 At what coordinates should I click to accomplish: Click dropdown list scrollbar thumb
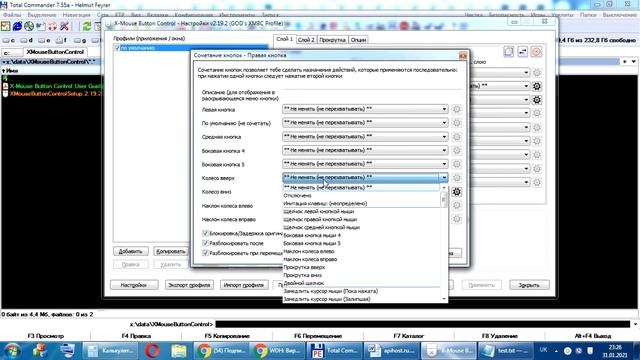click(x=444, y=200)
